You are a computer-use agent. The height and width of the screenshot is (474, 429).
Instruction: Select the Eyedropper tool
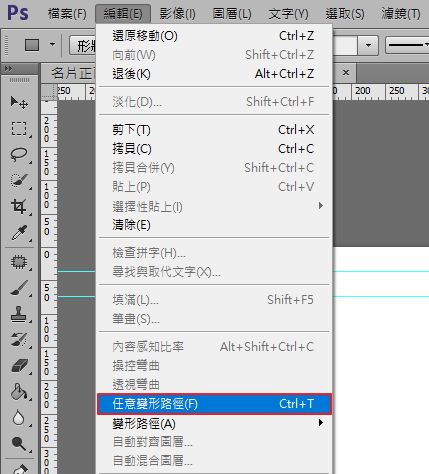pos(19,233)
